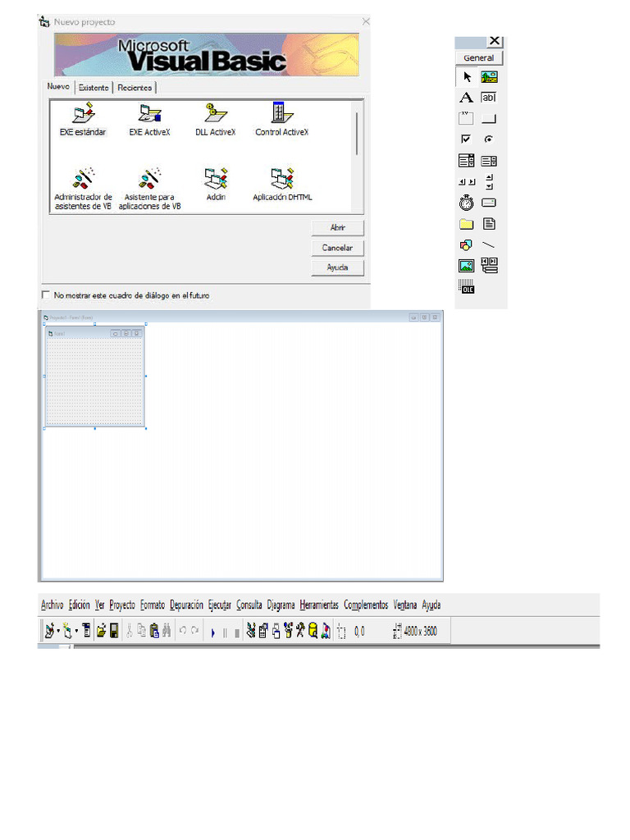Switch to the Recientes tab

click(135, 87)
